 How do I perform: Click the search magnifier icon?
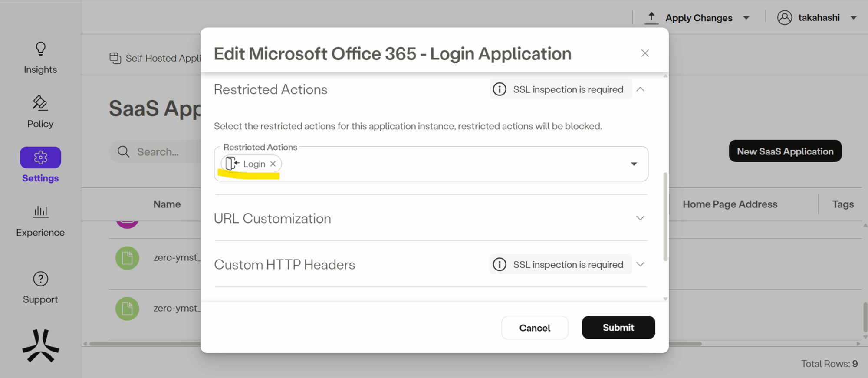[x=124, y=152]
